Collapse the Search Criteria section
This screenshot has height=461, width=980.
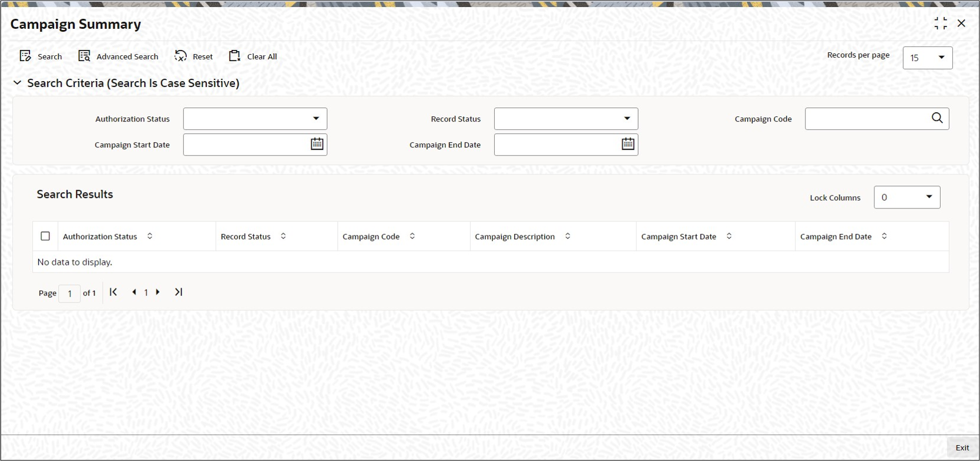pyautogui.click(x=18, y=83)
